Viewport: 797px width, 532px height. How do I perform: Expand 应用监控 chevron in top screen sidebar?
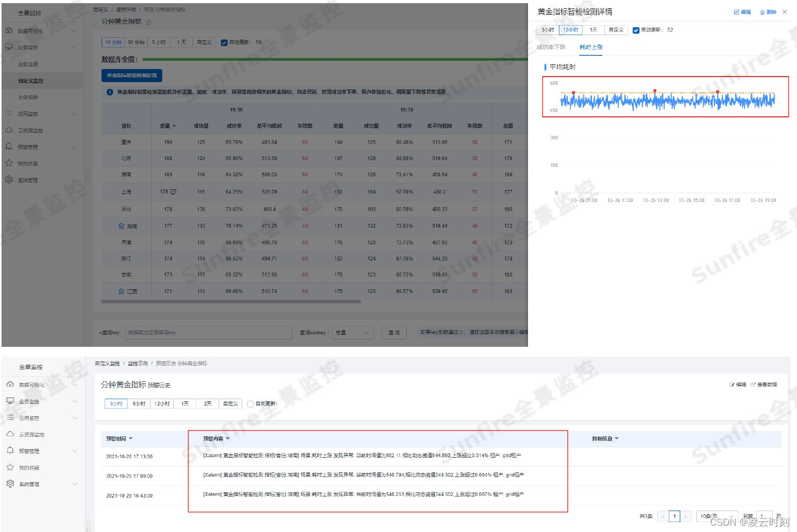coord(73,114)
